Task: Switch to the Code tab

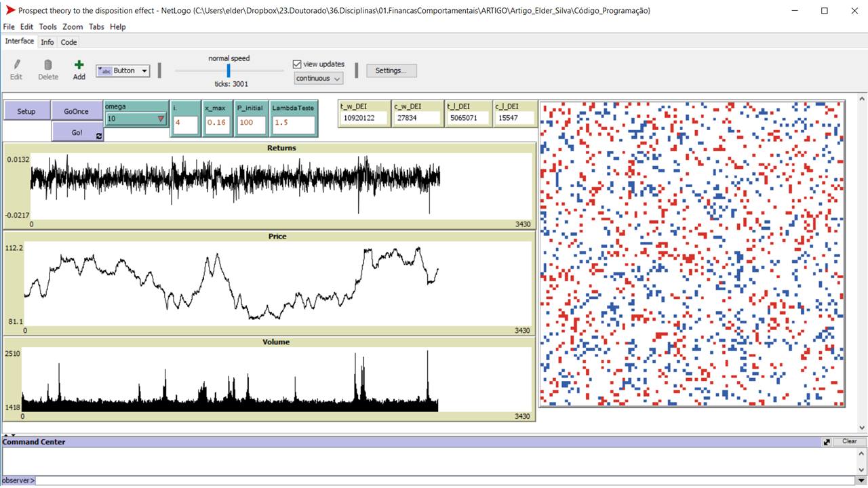Action: (x=68, y=41)
